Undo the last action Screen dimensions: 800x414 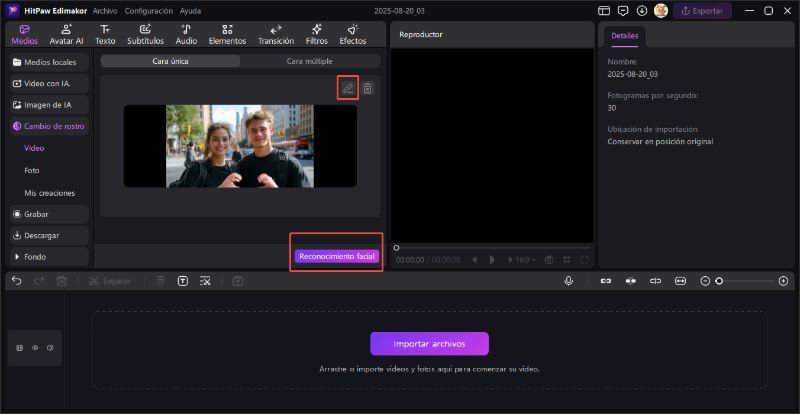pos(17,281)
